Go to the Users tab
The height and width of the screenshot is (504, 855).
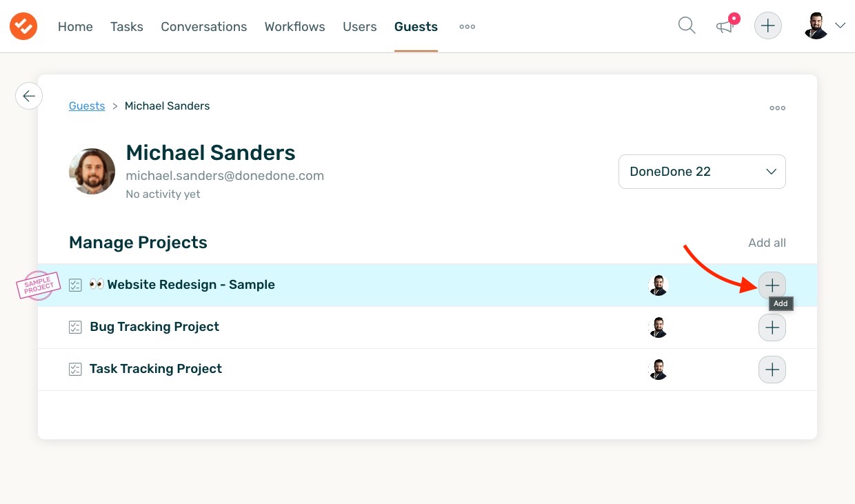tap(360, 27)
